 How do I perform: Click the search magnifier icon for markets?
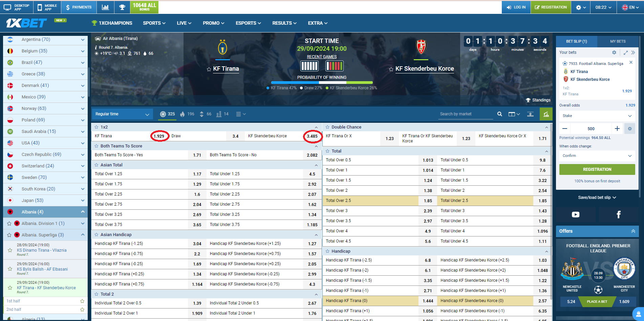(499, 114)
